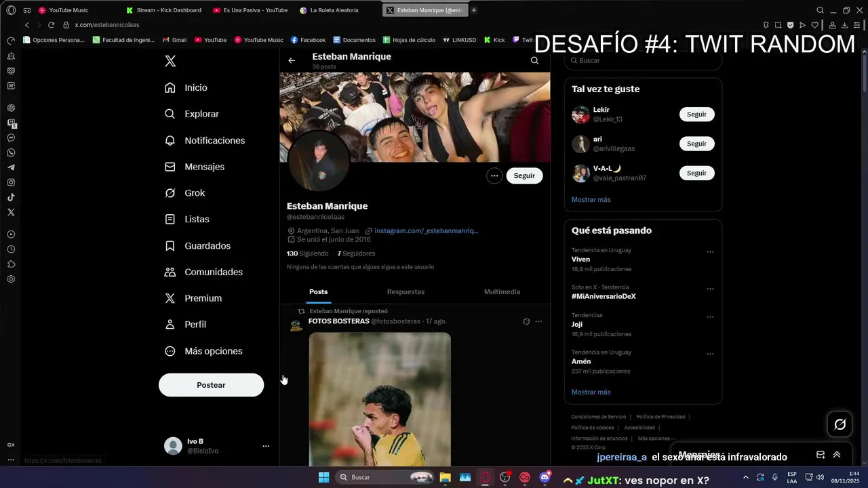Open the profile banner photo
Viewport: 868px width, 488px height.
tap(415, 117)
